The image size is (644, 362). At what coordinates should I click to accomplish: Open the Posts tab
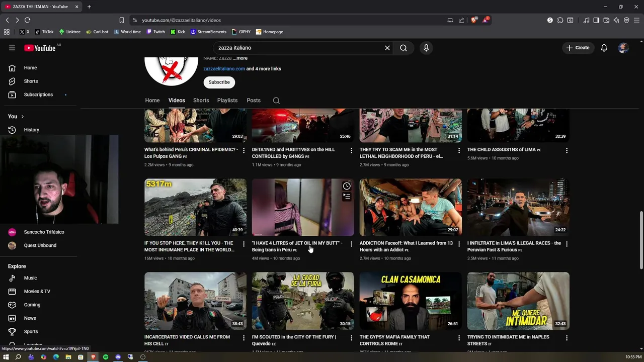(x=254, y=101)
